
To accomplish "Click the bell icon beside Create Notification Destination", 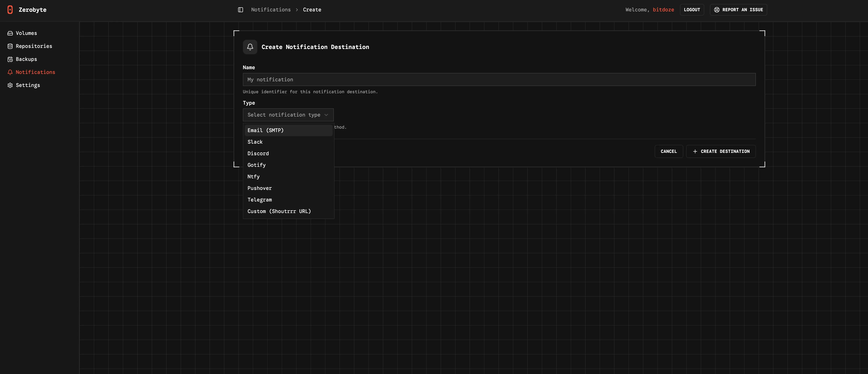I will pyautogui.click(x=250, y=47).
